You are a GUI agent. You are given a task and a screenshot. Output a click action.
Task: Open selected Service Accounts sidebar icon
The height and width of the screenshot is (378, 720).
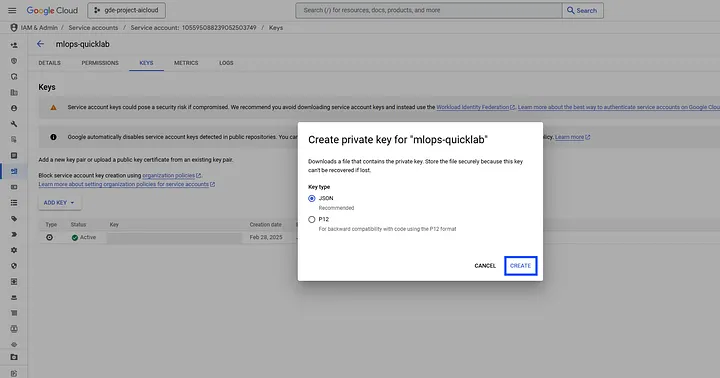click(14, 171)
